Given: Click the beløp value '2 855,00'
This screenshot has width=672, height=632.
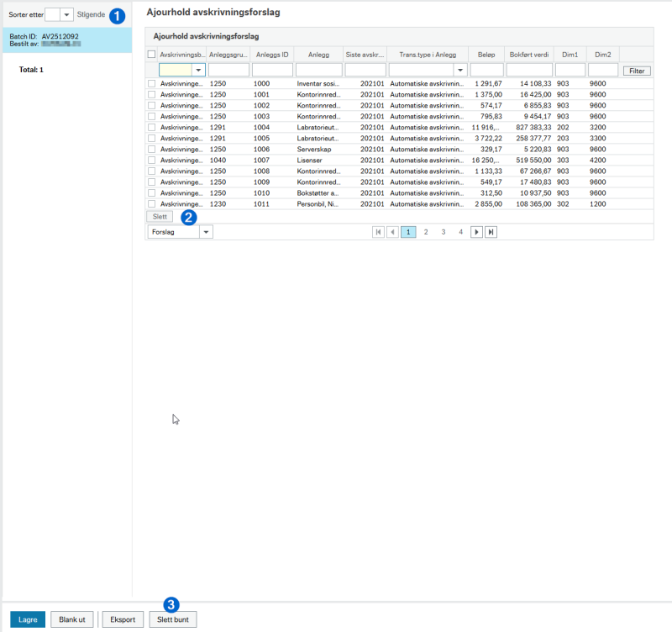Looking at the screenshot, I should (488, 203).
